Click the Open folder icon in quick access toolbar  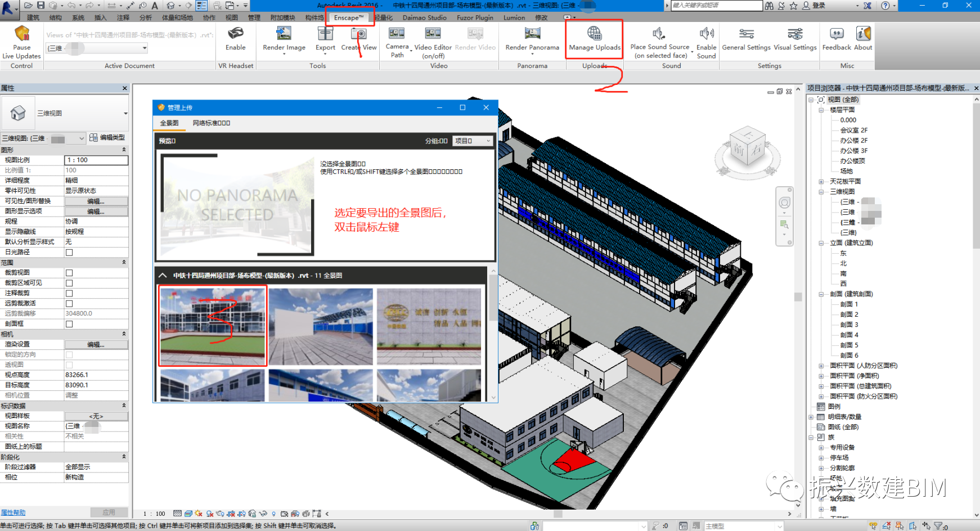28,6
